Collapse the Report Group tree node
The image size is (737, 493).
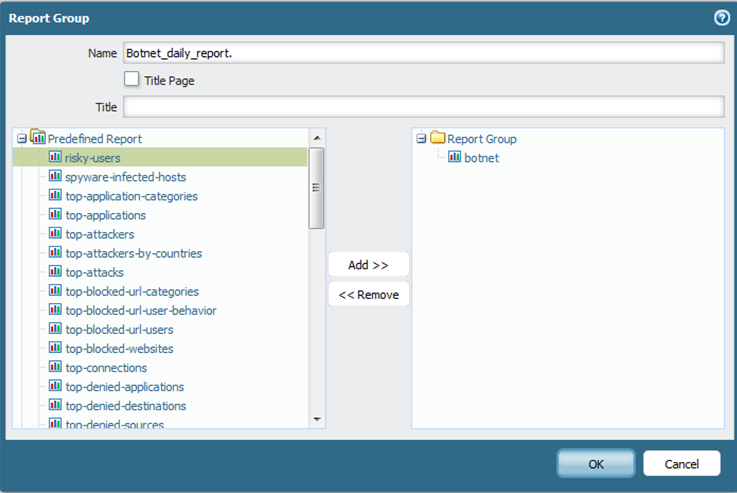pos(421,139)
